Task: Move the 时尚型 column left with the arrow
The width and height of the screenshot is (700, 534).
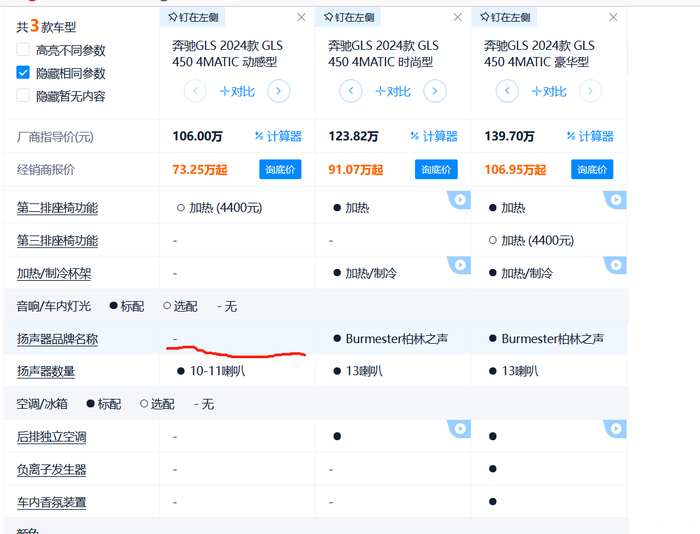Action: tap(351, 91)
